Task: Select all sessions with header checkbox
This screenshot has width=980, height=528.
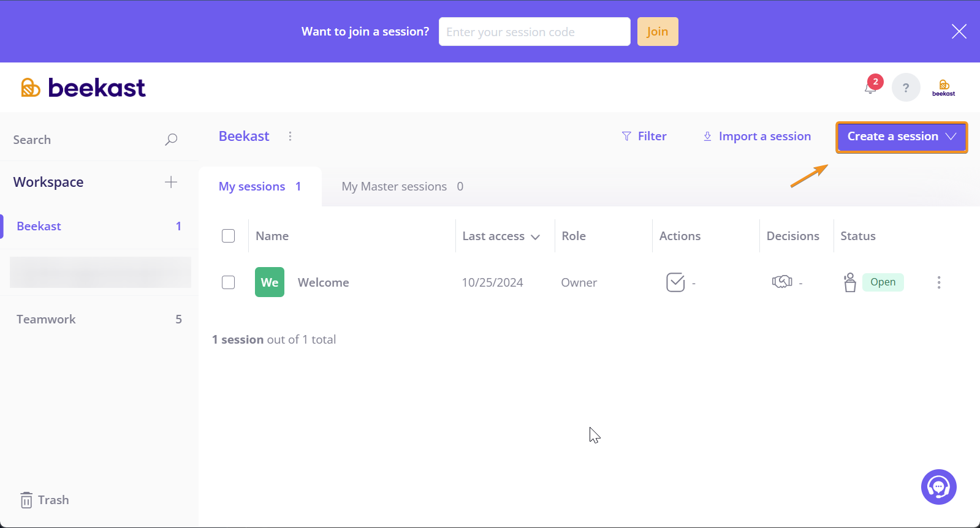Action: click(229, 236)
